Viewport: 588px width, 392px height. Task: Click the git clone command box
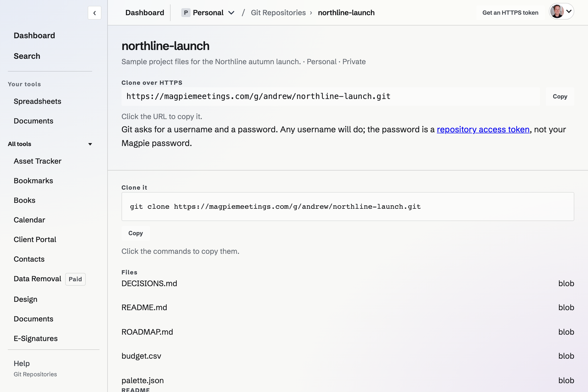(347, 207)
